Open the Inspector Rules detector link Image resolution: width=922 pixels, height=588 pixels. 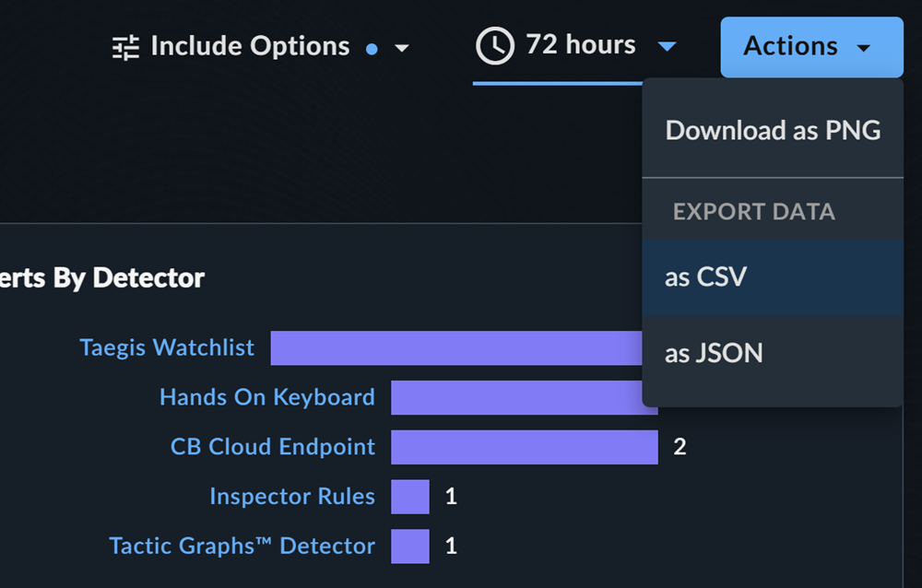tap(292, 497)
